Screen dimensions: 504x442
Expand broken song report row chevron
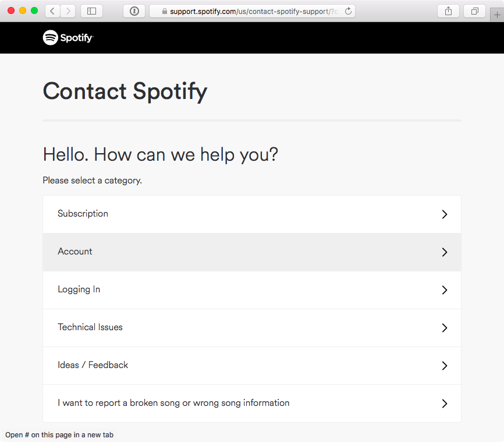445,404
